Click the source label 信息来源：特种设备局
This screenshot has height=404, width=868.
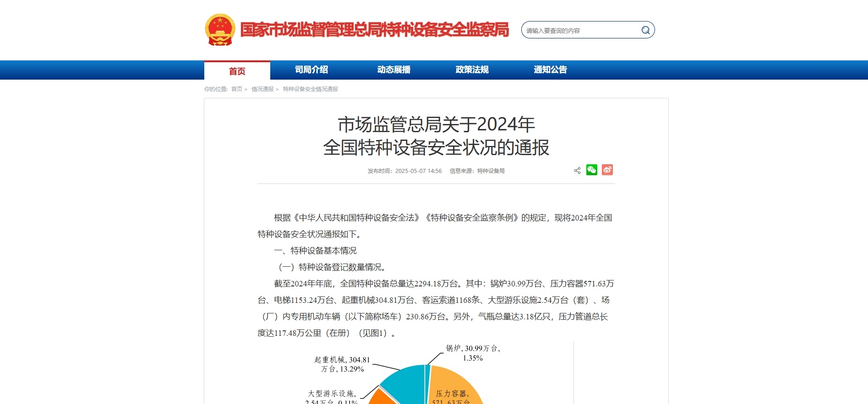pyautogui.click(x=477, y=171)
